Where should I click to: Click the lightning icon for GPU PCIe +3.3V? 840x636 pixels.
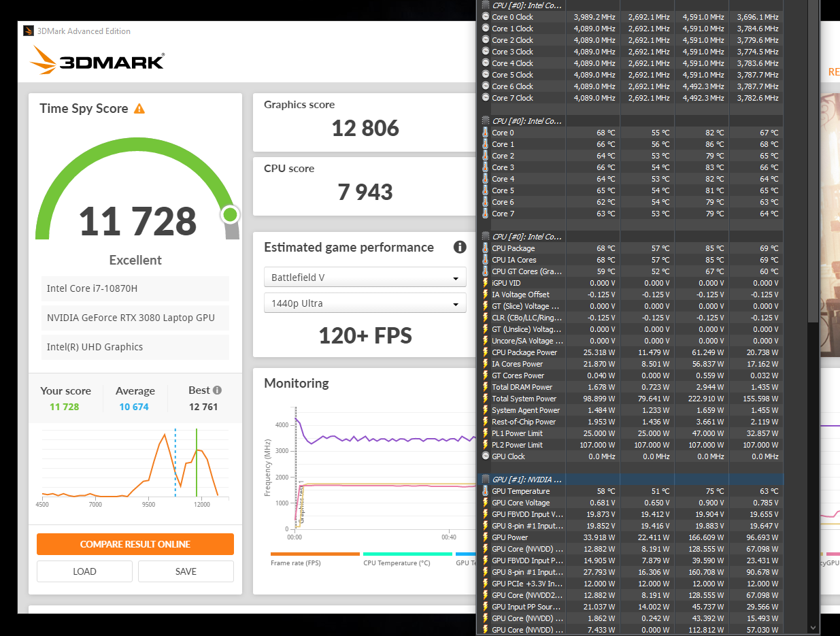point(485,584)
